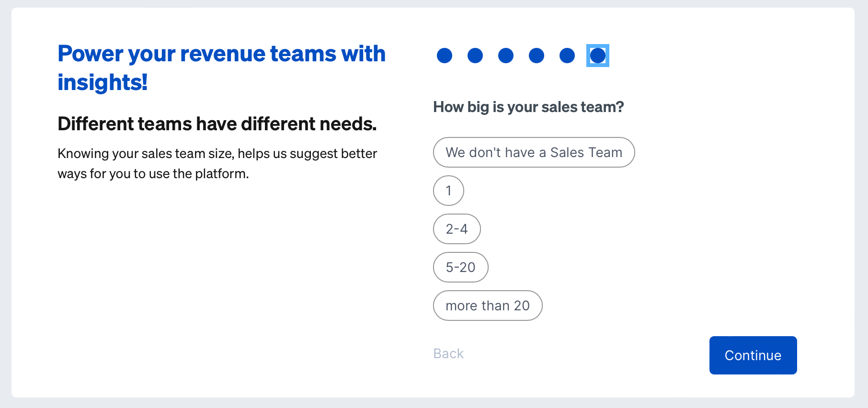The image size is (868, 408).
Task: Select the third progress step dot
Action: point(506,56)
